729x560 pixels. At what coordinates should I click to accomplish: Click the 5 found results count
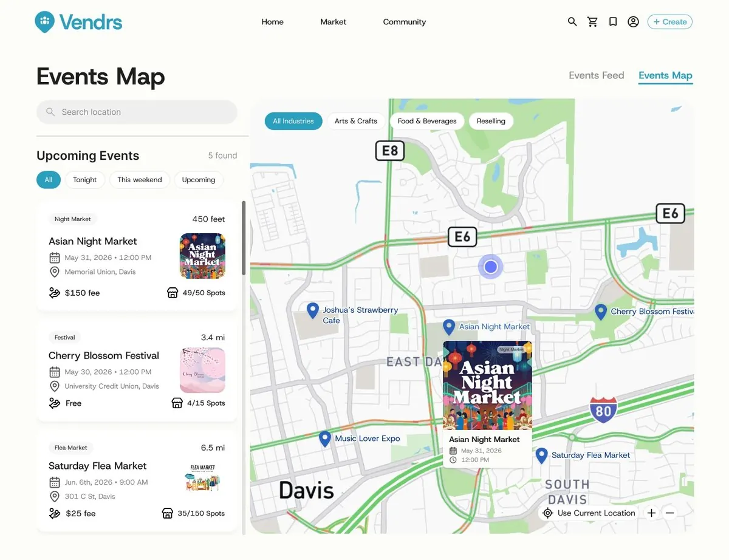pyautogui.click(x=222, y=155)
